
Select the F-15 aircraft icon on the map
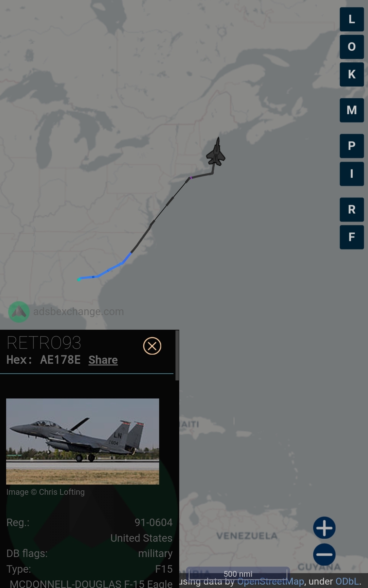216,152
